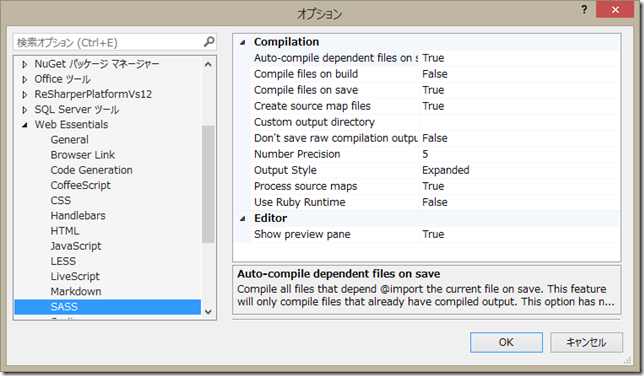
Task: Select the Use Ruby Runtime value
Action: coord(519,202)
